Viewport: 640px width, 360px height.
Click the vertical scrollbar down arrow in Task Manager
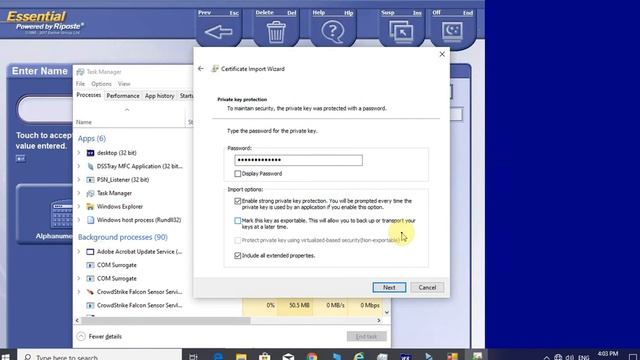coord(387,312)
